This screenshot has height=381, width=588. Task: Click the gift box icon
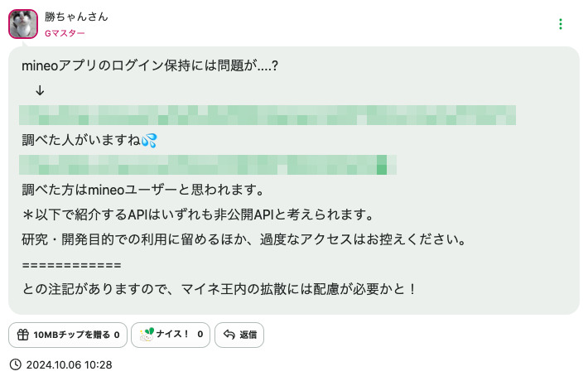pyautogui.click(x=22, y=335)
